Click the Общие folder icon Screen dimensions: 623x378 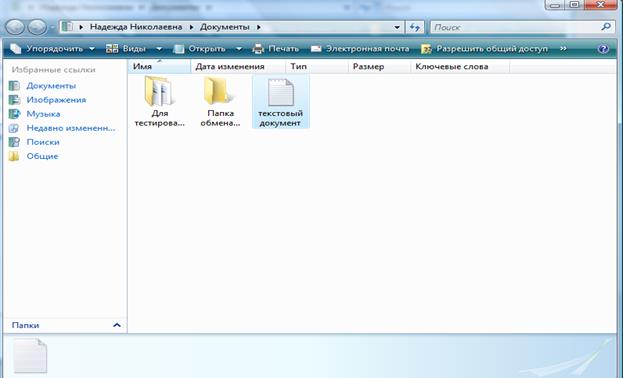click(14, 156)
